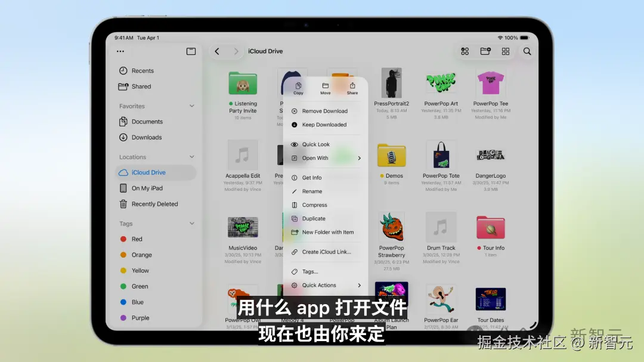Open Recents in the sidebar

tap(156, 71)
